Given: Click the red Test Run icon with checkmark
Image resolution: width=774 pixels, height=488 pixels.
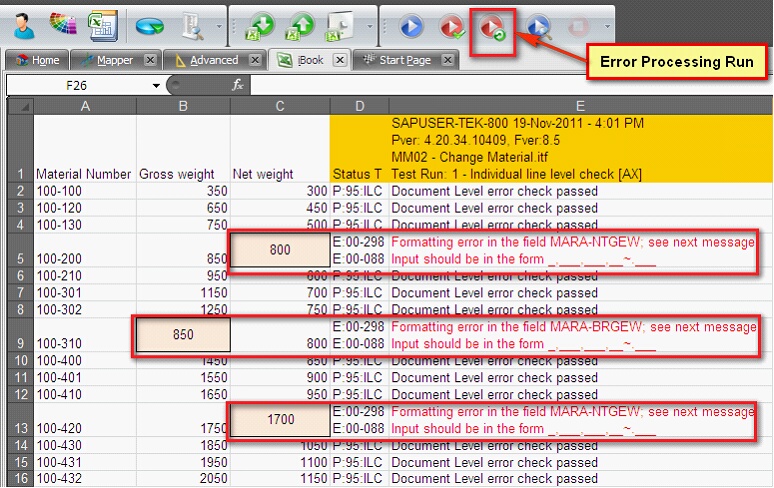Looking at the screenshot, I should (452, 25).
